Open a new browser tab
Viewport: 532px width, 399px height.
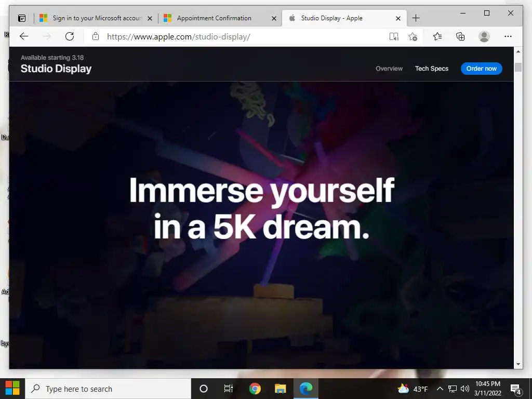point(416,18)
